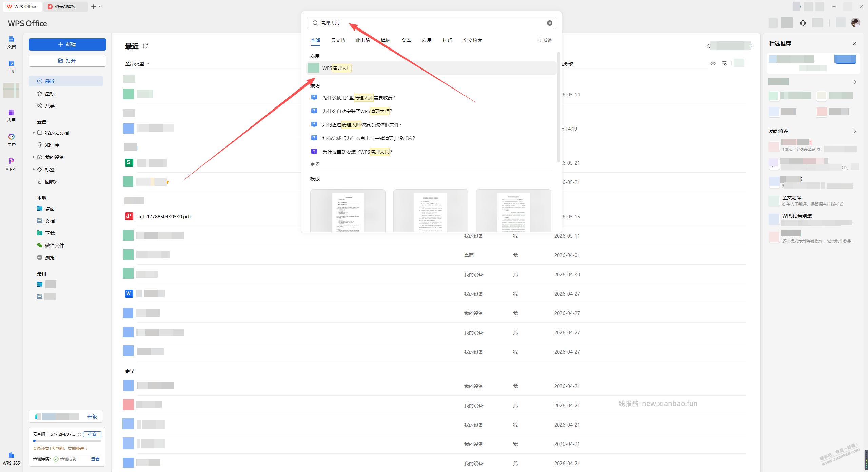This screenshot has height=472, width=868.
Task: Refresh the 最近 list with the reload icon
Action: pyautogui.click(x=145, y=46)
